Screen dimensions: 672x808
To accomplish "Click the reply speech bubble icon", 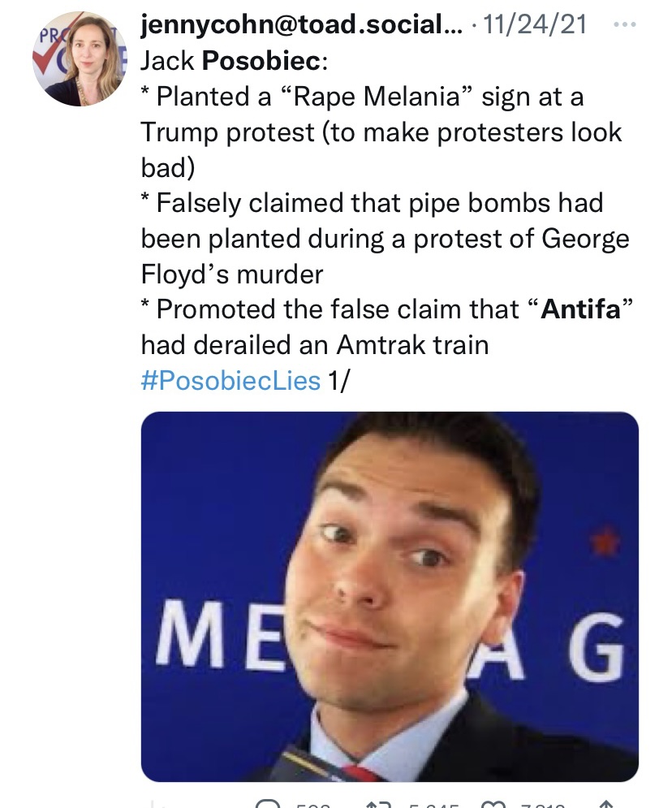I will click(266, 804).
